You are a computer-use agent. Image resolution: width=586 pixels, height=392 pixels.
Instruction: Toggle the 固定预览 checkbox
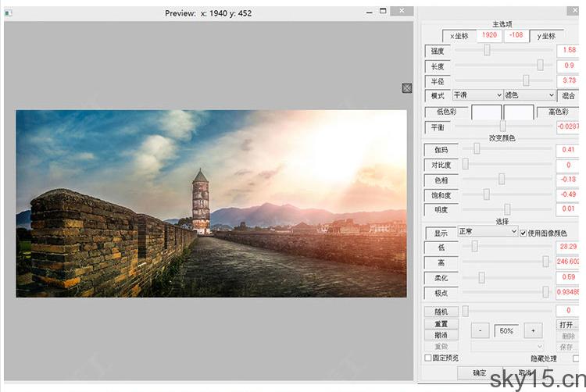(x=428, y=358)
